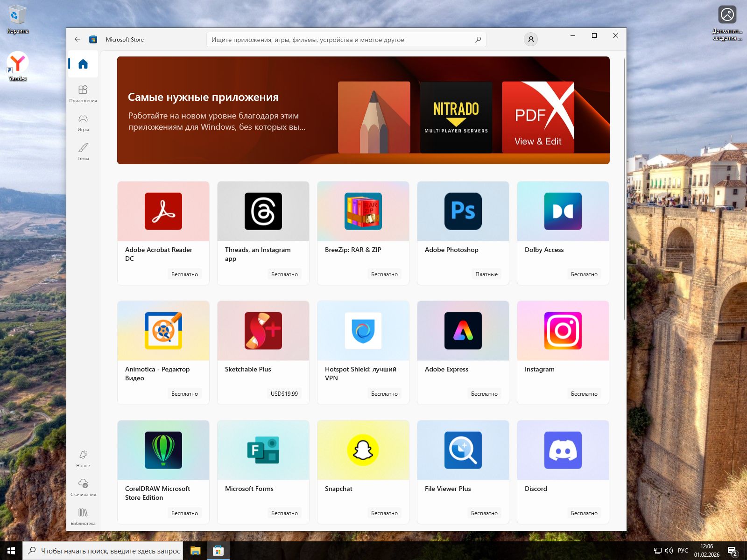Open File Explorer from the taskbar

point(195,551)
